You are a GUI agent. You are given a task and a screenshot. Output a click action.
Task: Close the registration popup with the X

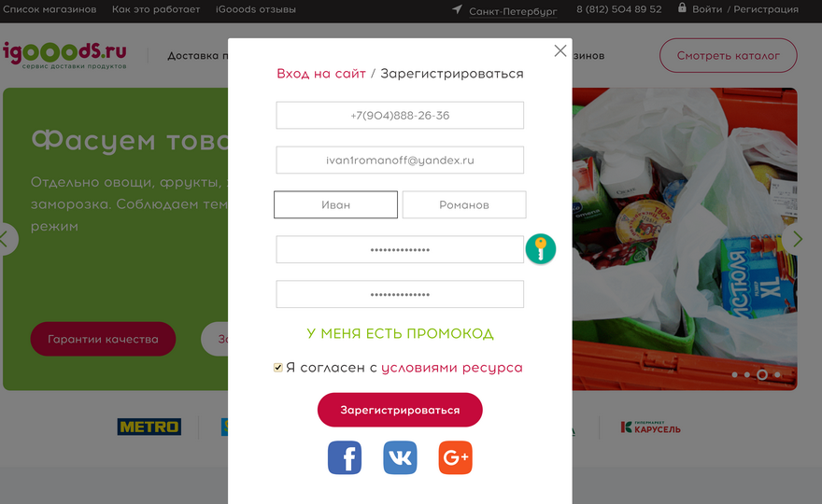(560, 50)
